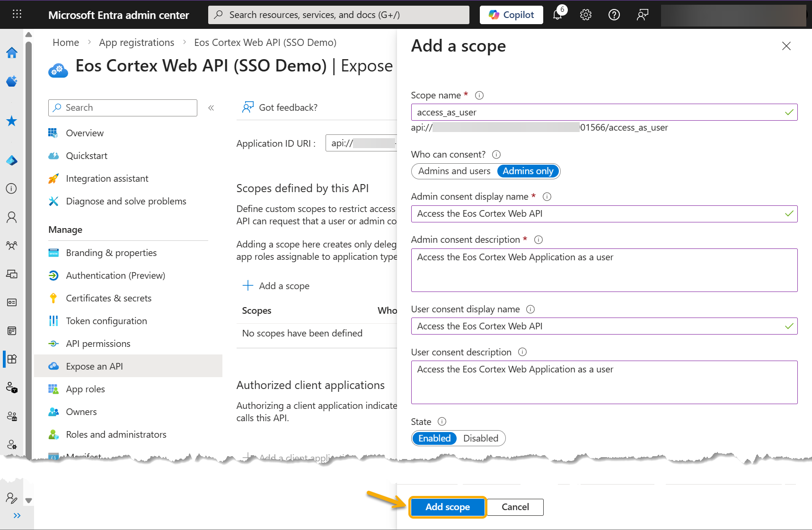Show User consent display name info icon
This screenshot has width=812, height=530.
(x=530, y=309)
